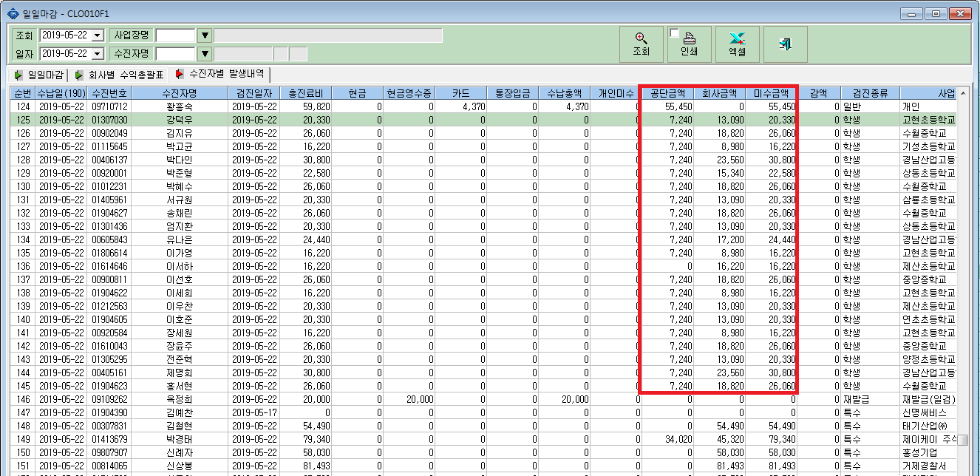Open the 조회 start date dropdown
The height and width of the screenshot is (476, 980).
(x=98, y=35)
